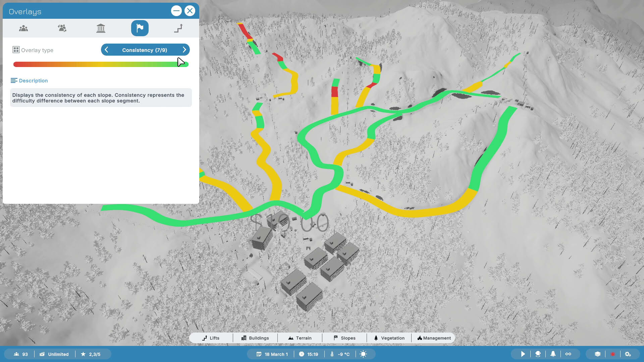This screenshot has height=362, width=644.
Task: Click the 2,3/5 star rating
Action: [x=91, y=354]
